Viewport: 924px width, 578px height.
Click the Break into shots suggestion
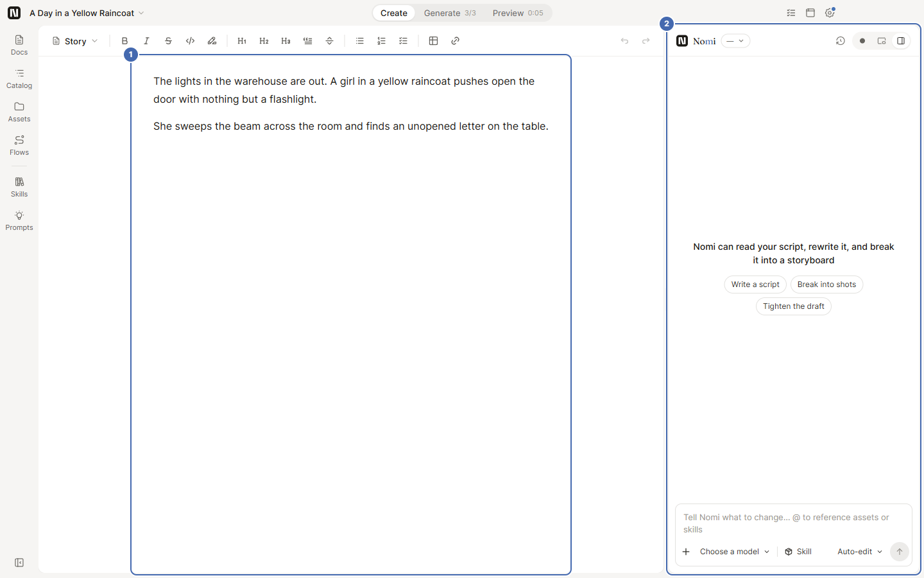(826, 285)
